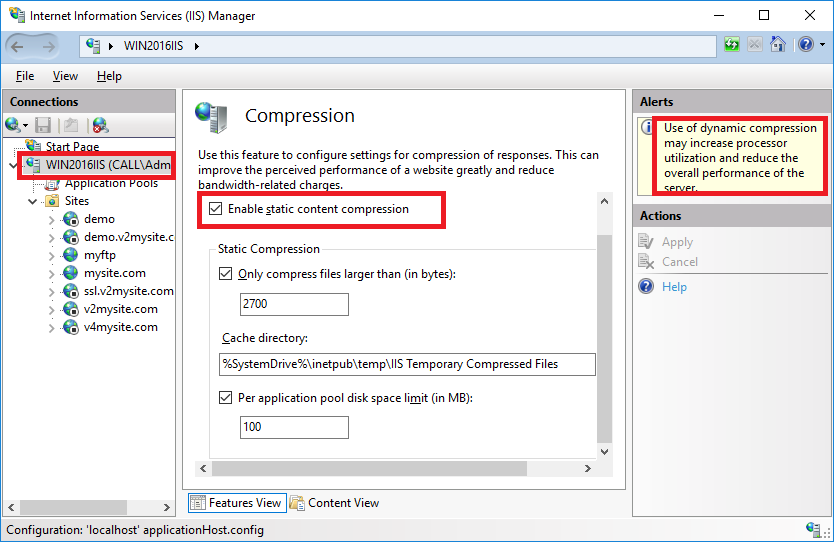Open the Application Pools node
Image resolution: width=834 pixels, height=542 pixels.
(x=111, y=183)
